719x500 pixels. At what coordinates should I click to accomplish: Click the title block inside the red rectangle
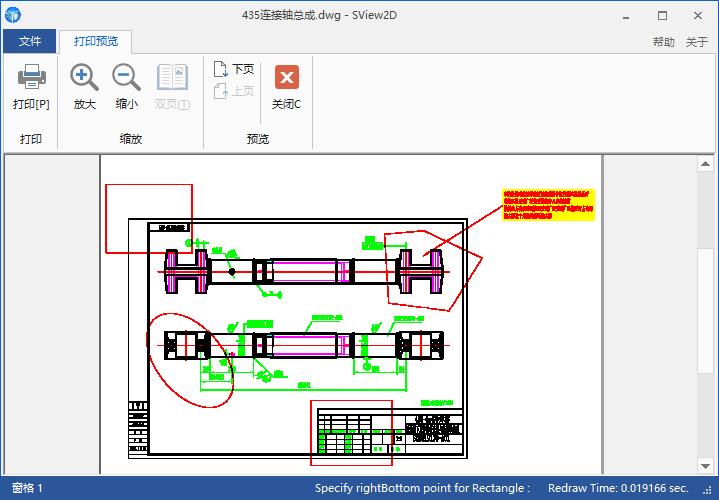tap(351, 432)
